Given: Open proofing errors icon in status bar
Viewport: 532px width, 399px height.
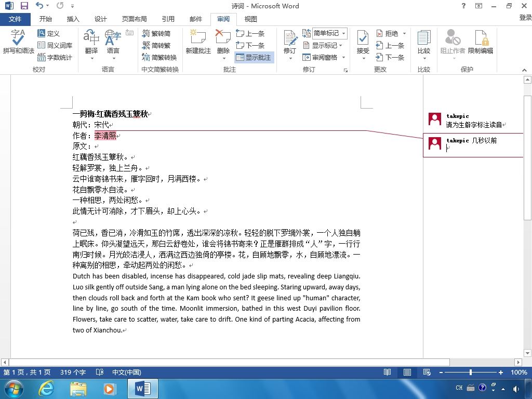Looking at the screenshot, I should tap(100, 372).
